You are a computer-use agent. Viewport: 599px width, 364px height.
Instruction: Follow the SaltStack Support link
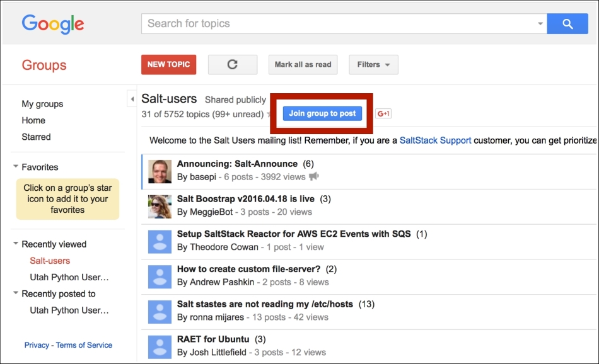click(435, 140)
